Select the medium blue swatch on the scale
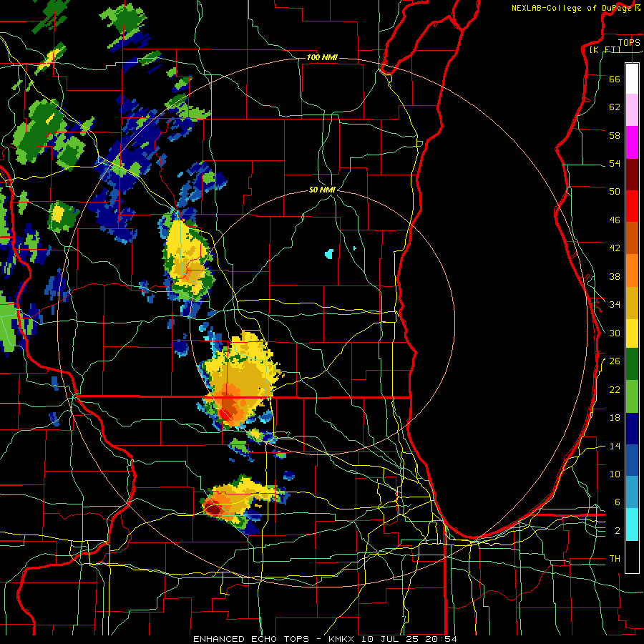 632,461
